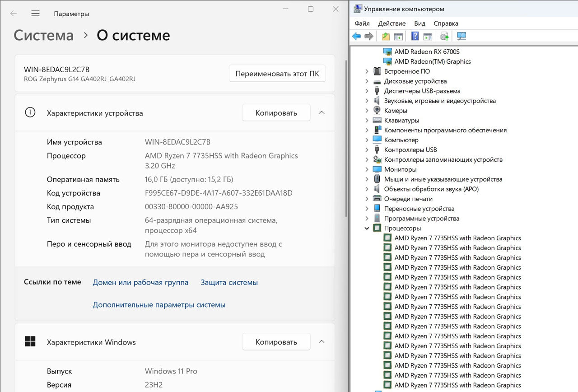Click the Settings back arrow
The width and height of the screenshot is (578, 392).
14,14
